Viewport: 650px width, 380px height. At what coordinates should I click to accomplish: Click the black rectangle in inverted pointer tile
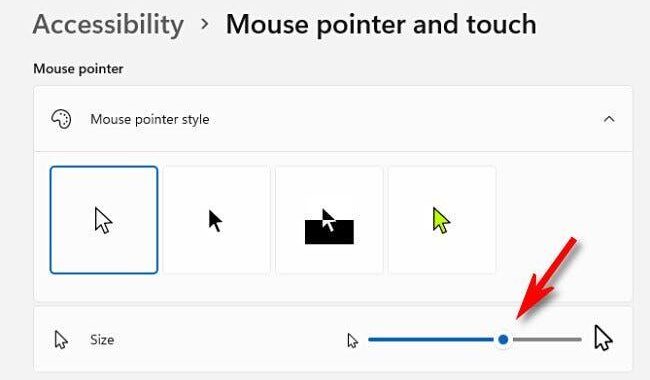tap(329, 232)
